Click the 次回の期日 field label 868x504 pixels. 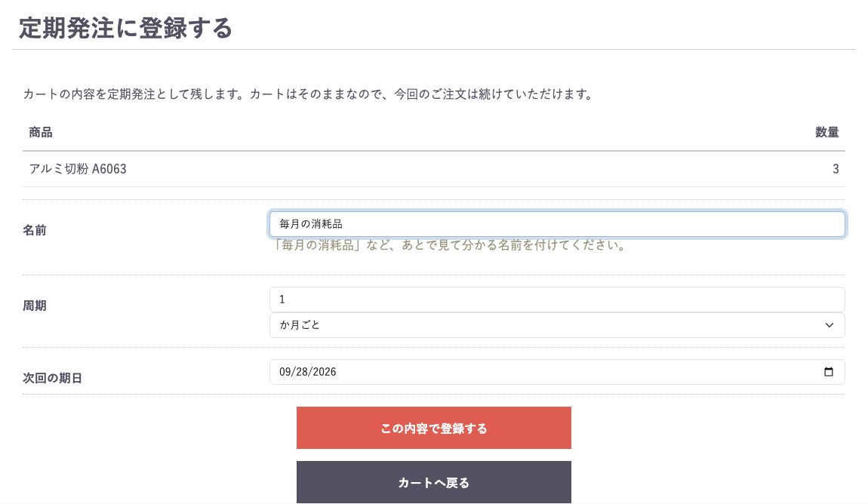(52, 378)
